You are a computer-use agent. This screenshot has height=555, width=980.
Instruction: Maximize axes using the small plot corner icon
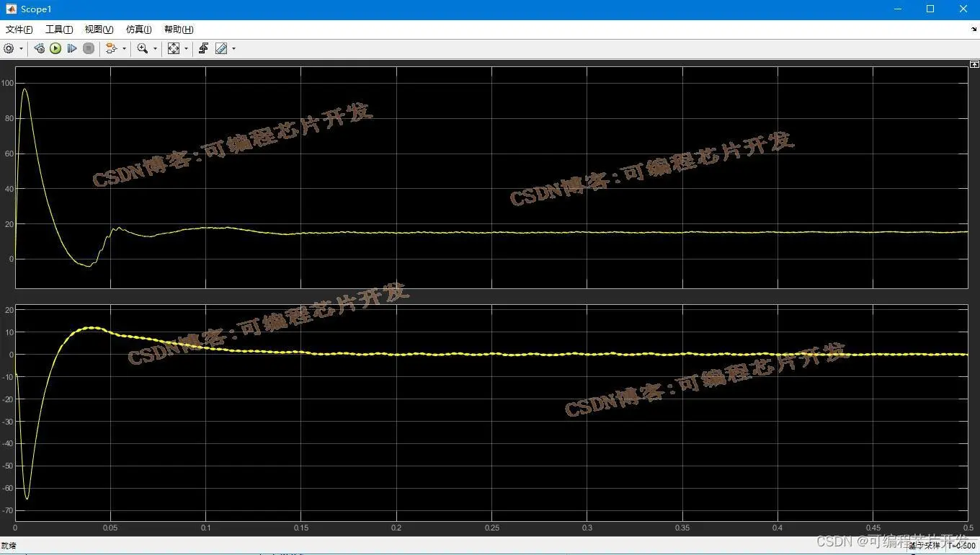[x=974, y=64]
